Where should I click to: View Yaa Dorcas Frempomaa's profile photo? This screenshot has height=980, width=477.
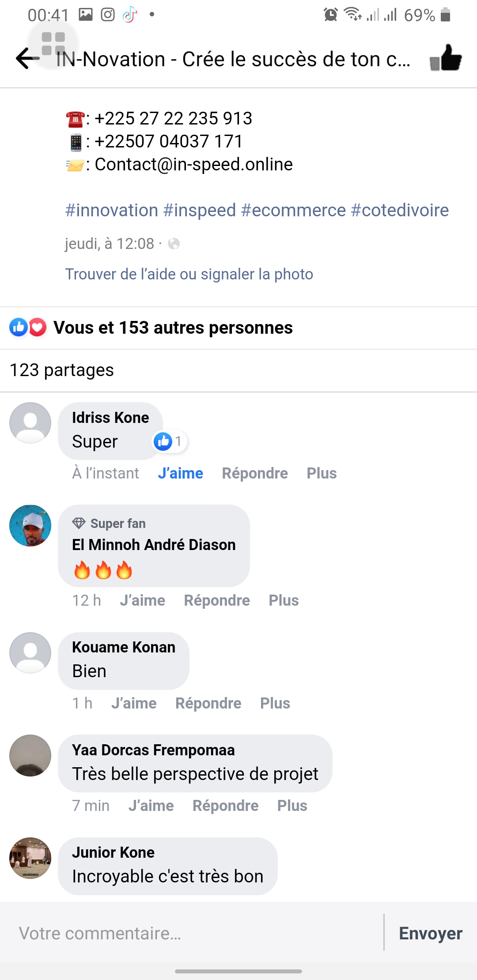[x=30, y=755]
